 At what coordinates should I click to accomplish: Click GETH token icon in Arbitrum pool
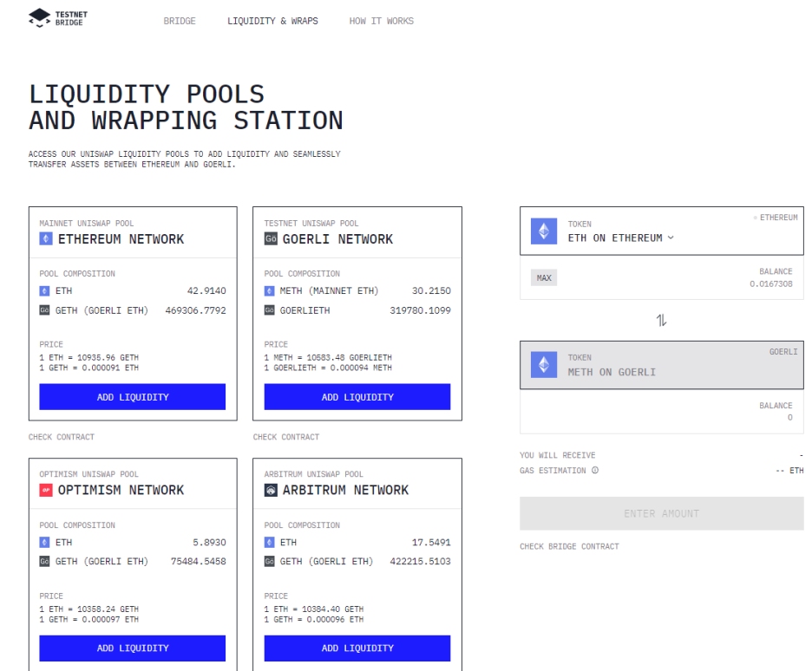click(x=269, y=561)
